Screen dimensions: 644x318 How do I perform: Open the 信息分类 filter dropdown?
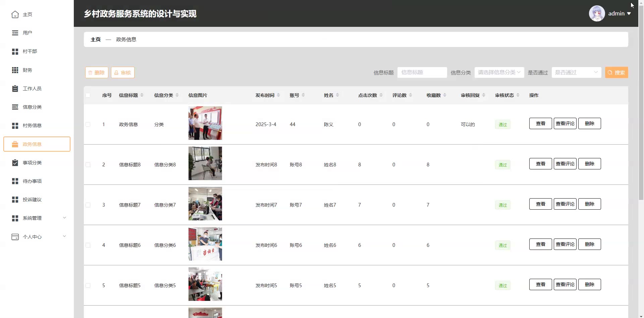(x=499, y=72)
